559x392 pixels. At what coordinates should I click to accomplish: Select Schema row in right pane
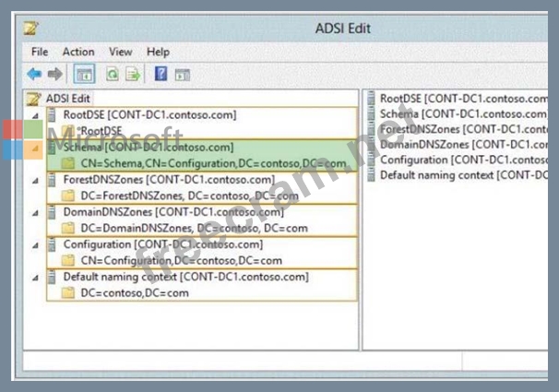point(458,113)
